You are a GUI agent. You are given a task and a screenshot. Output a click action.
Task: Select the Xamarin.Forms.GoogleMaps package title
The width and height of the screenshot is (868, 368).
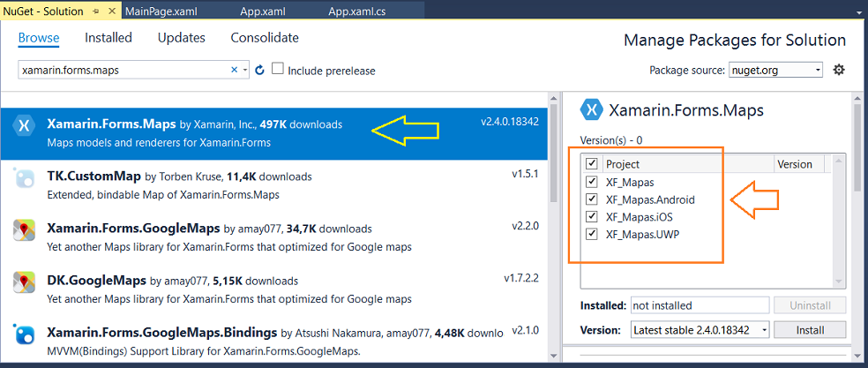tap(133, 229)
